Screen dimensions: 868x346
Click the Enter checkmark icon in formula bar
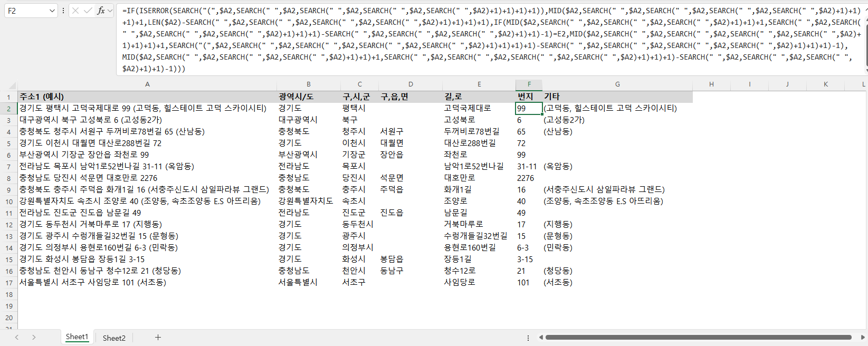pyautogui.click(x=88, y=11)
